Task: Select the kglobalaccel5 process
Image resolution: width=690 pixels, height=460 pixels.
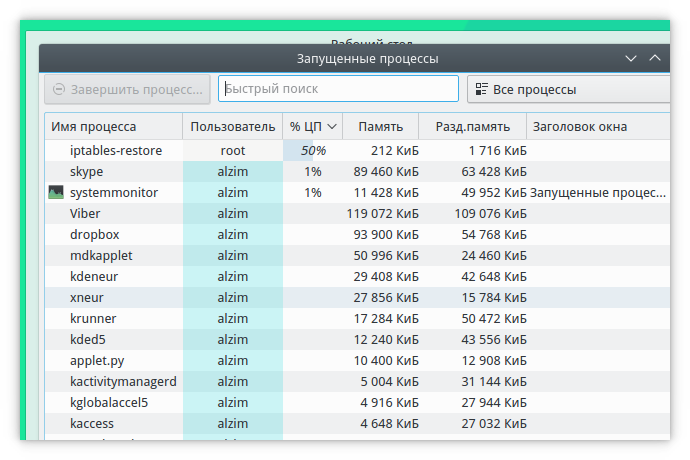Action: point(109,403)
